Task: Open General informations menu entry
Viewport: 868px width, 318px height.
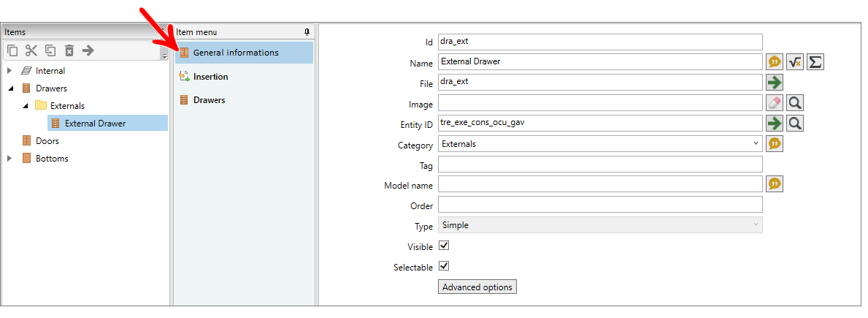Action: tap(244, 53)
